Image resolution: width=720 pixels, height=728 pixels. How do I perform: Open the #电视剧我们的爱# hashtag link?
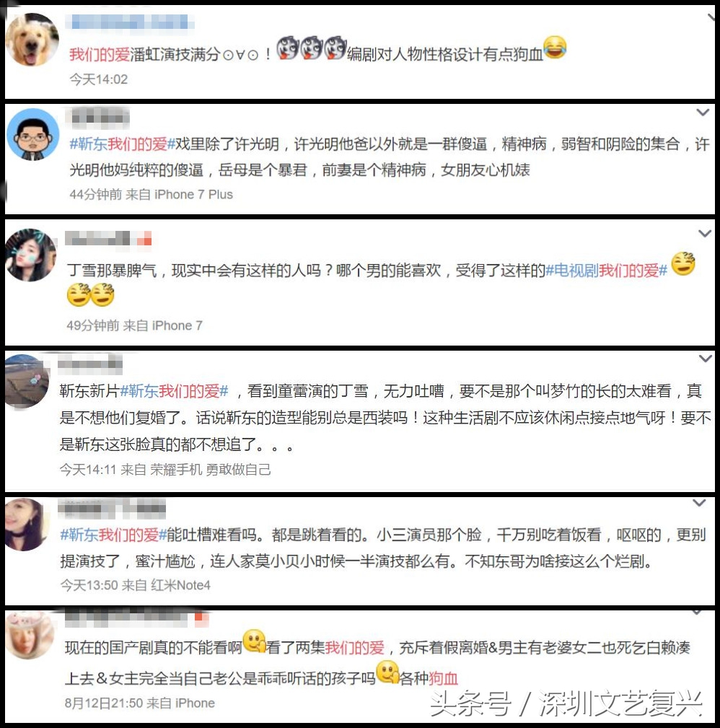coord(606,271)
